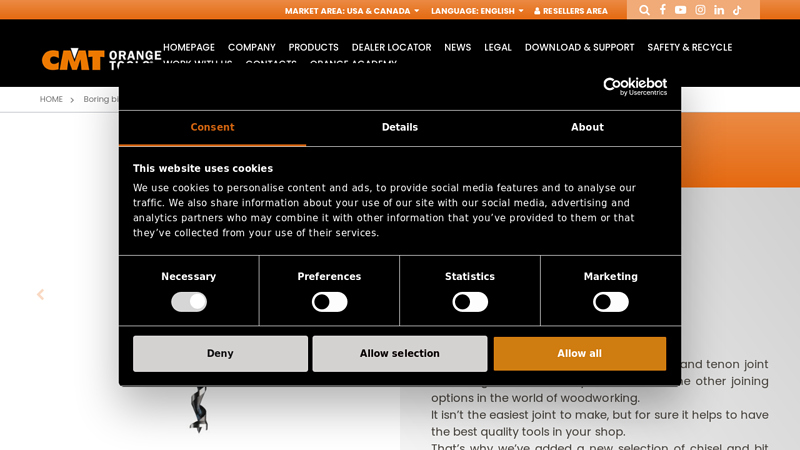The image size is (800, 450).
Task: Open the Dealer Locator menu item
Action: click(391, 47)
